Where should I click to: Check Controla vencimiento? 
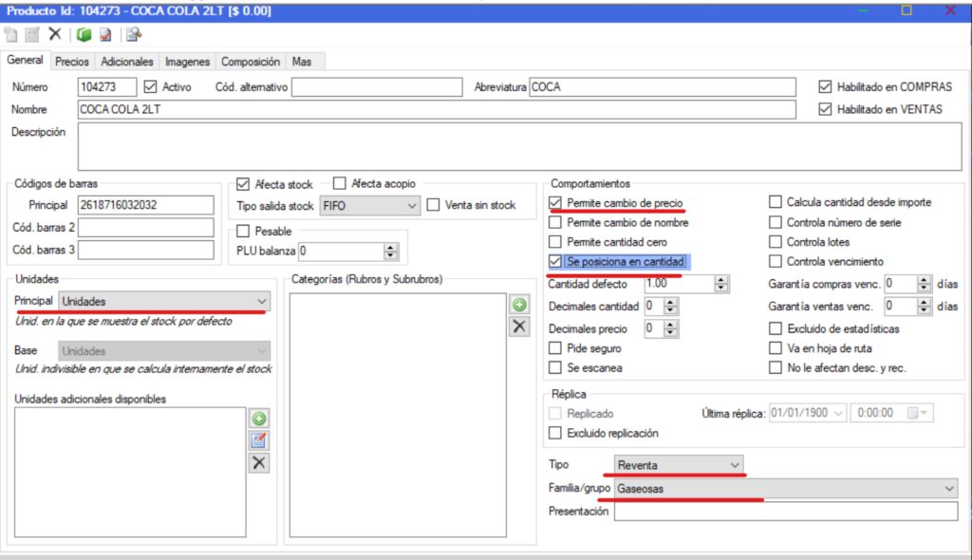click(x=775, y=261)
